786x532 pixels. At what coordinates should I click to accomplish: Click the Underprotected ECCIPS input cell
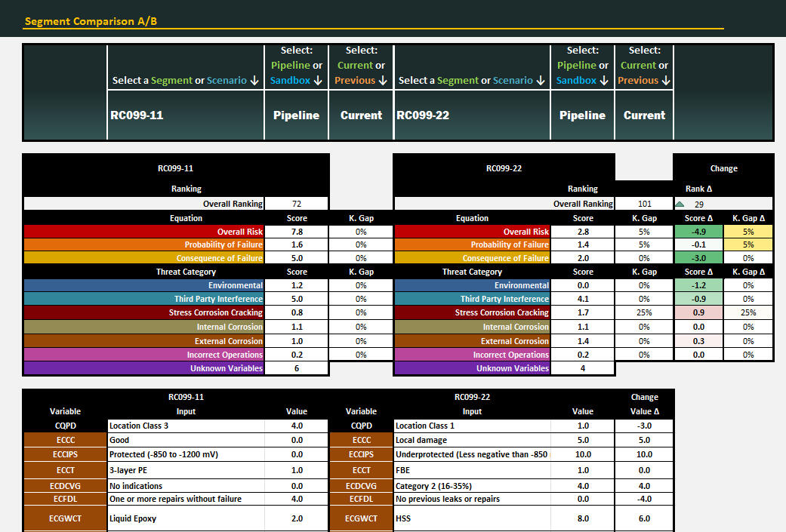point(471,454)
